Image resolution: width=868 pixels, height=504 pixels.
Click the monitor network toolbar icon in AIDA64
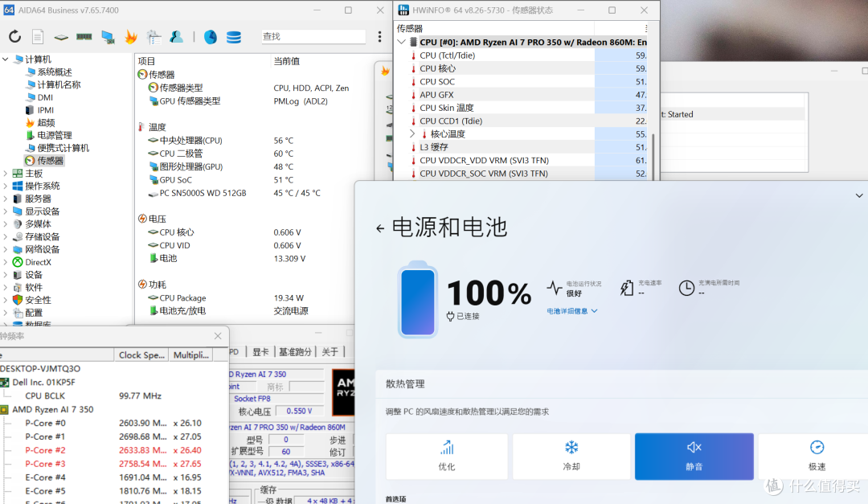pyautogui.click(x=108, y=37)
